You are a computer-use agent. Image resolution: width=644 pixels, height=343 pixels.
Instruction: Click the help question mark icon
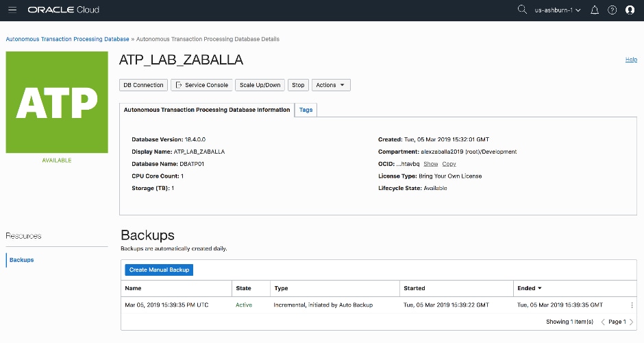(x=612, y=10)
